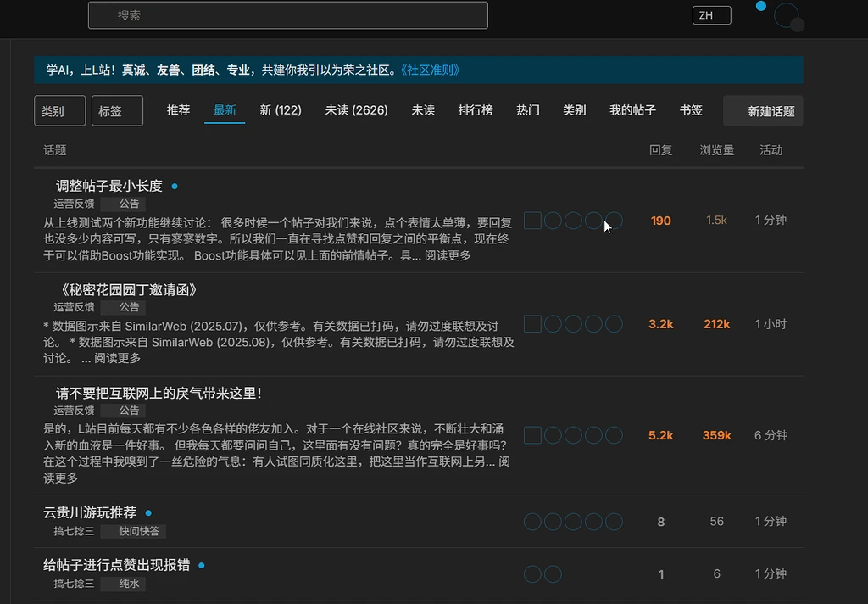
Task: Open the topic 给帖子进行点赞出现报错
Action: pos(117,565)
